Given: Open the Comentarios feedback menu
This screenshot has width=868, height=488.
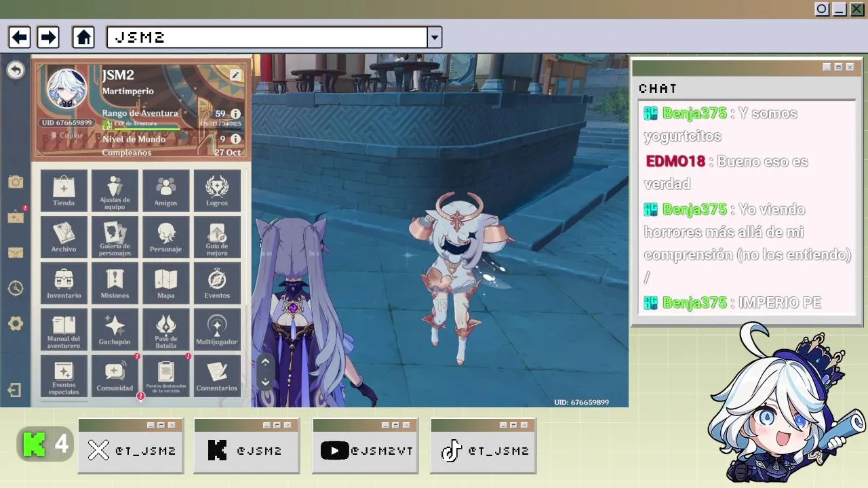Looking at the screenshot, I should (x=217, y=376).
